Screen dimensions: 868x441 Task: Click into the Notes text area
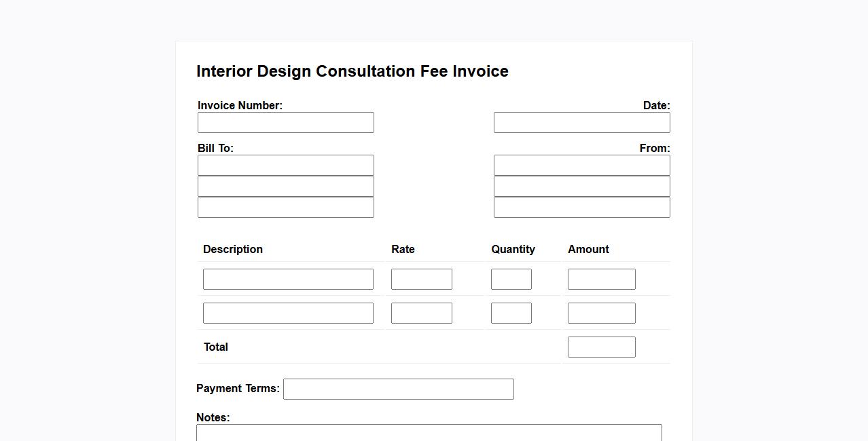tap(429, 433)
